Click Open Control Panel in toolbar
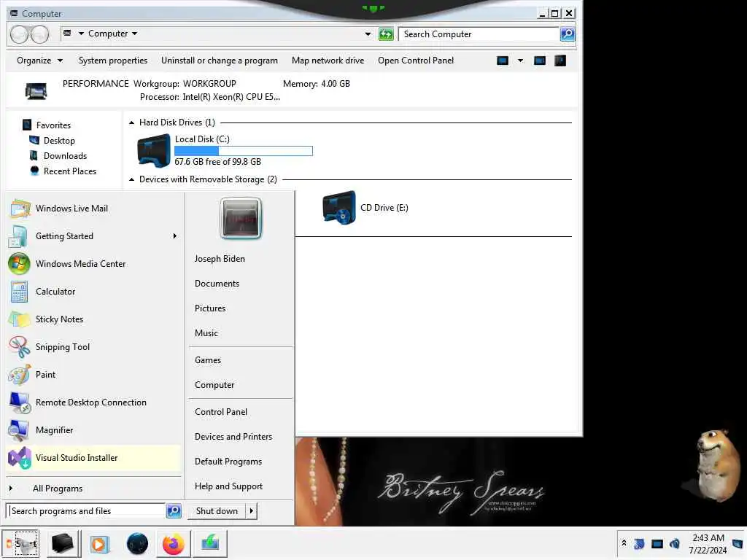Screen dimensions: 747x560 pyautogui.click(x=416, y=61)
